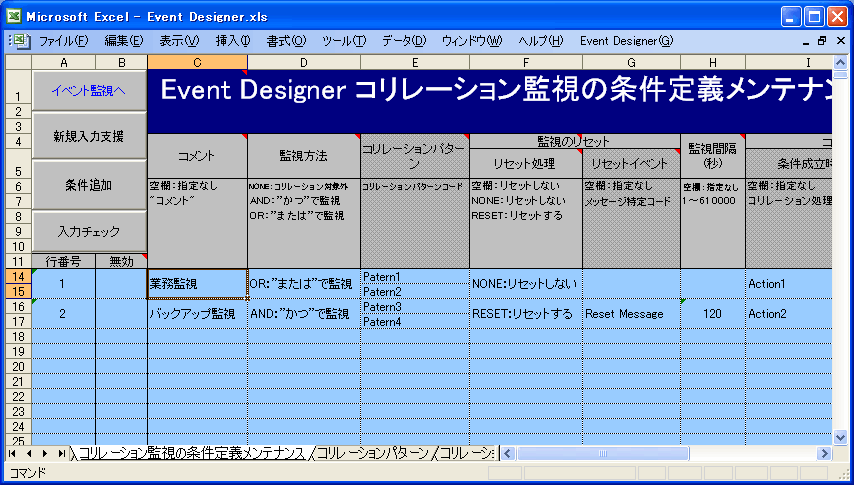Click horizontal scrollbar left arrow
This screenshot has width=854, height=485.
pos(508,453)
